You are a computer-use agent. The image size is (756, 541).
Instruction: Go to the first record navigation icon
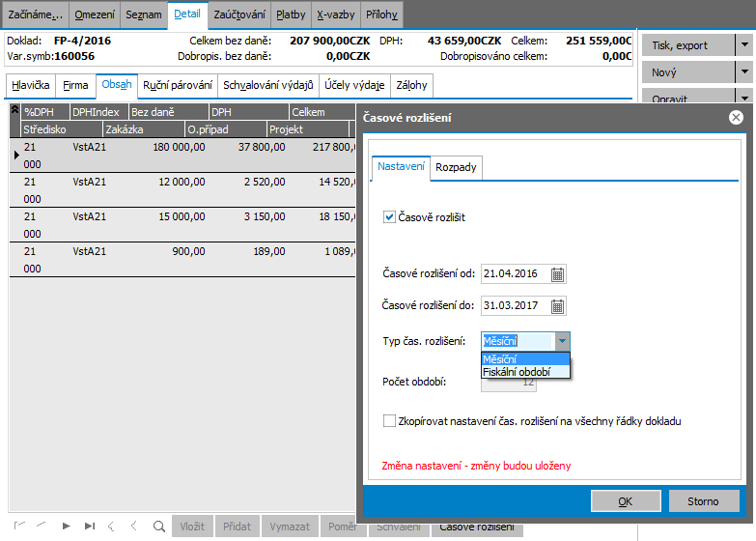19,527
